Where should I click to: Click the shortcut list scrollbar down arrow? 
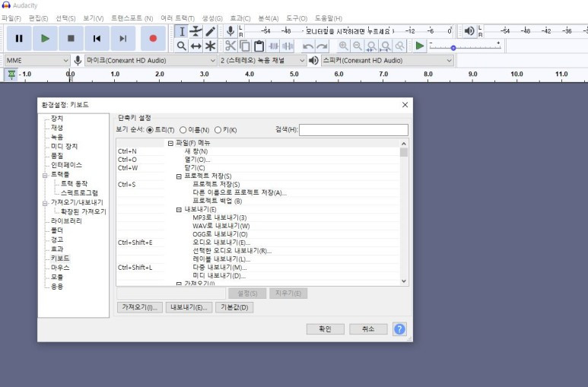tap(404, 281)
